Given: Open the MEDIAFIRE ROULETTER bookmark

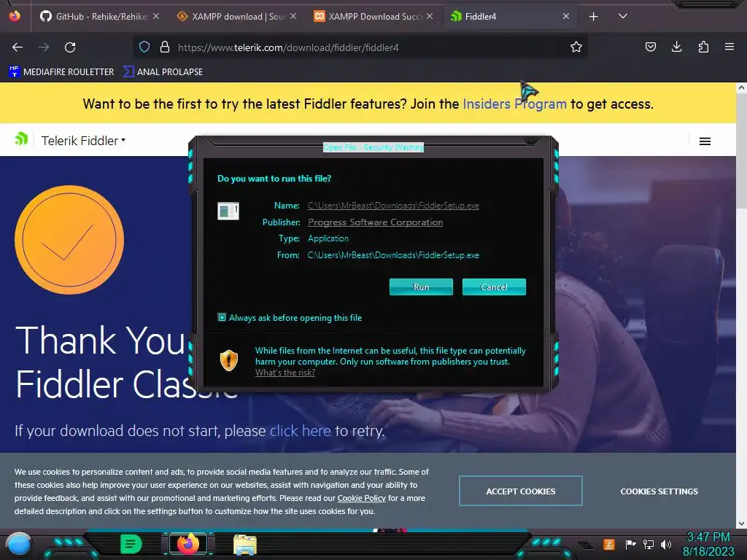Looking at the screenshot, I should click(x=61, y=72).
